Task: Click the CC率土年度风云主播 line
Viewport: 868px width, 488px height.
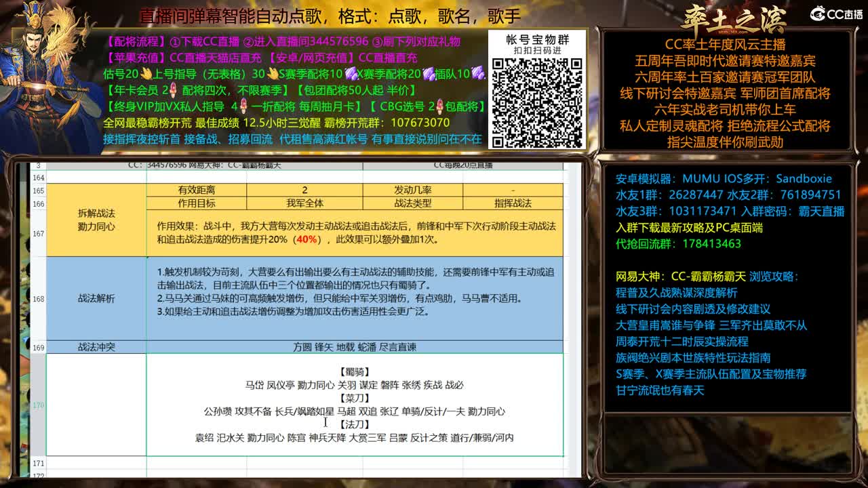Action: (725, 45)
